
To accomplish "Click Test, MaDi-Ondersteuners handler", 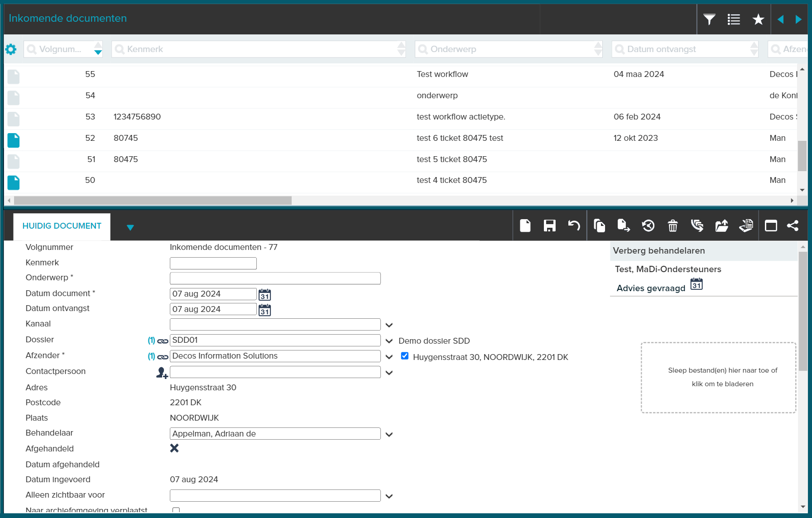I will tap(668, 269).
